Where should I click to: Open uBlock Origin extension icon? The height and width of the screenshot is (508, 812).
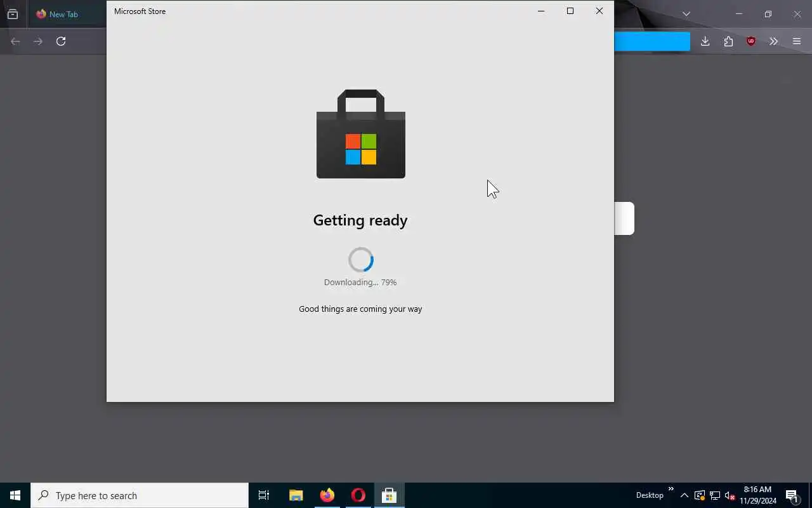tap(751, 41)
